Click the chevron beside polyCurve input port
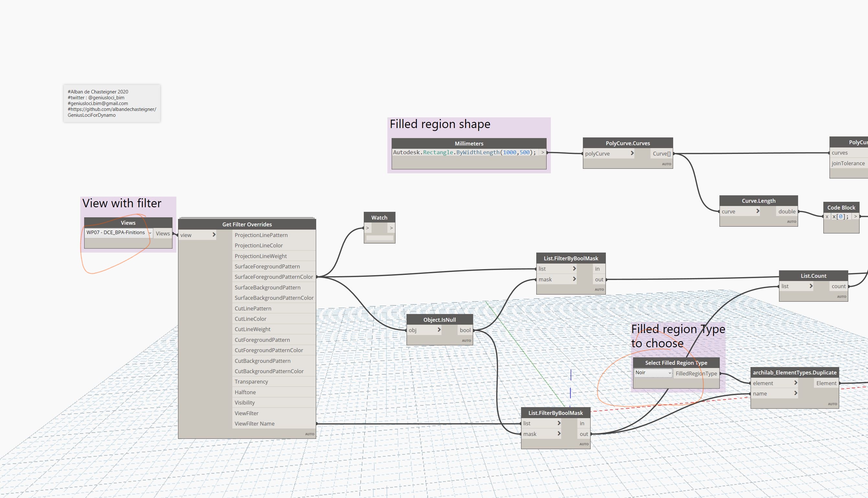The image size is (868, 498). click(632, 153)
